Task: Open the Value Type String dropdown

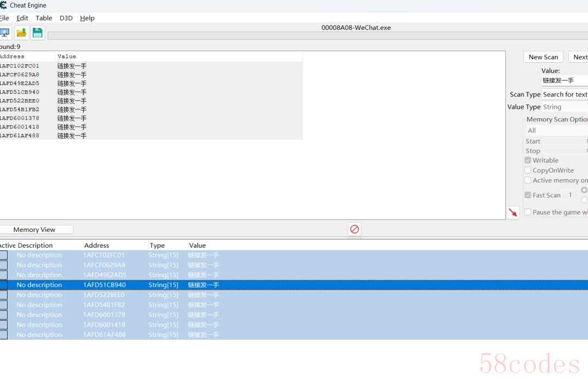Action: [x=565, y=107]
